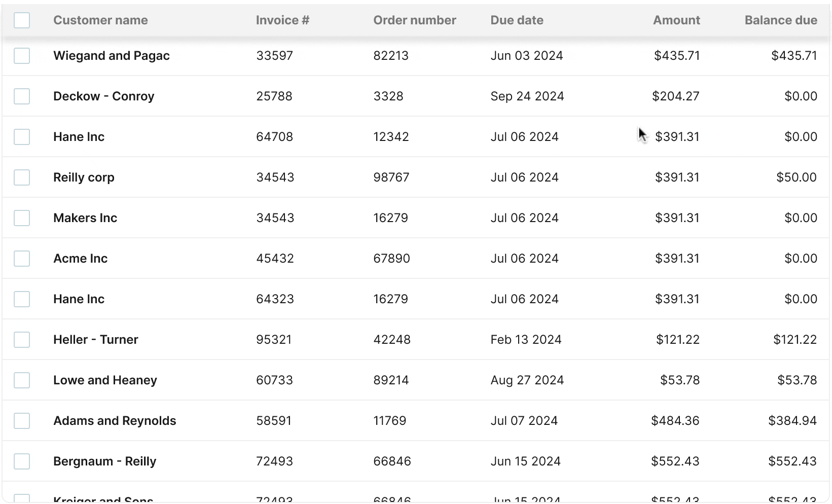Viewport: 832px width, 504px height.
Task: Click the $384.94 balance due cell
Action: click(792, 421)
